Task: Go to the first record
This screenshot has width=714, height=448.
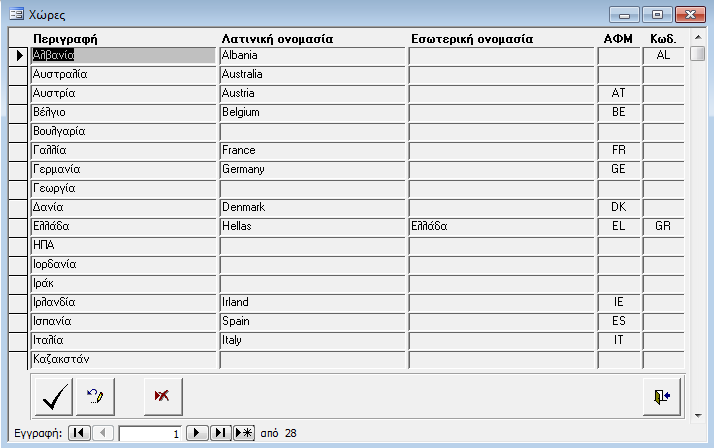Action: pos(79,433)
